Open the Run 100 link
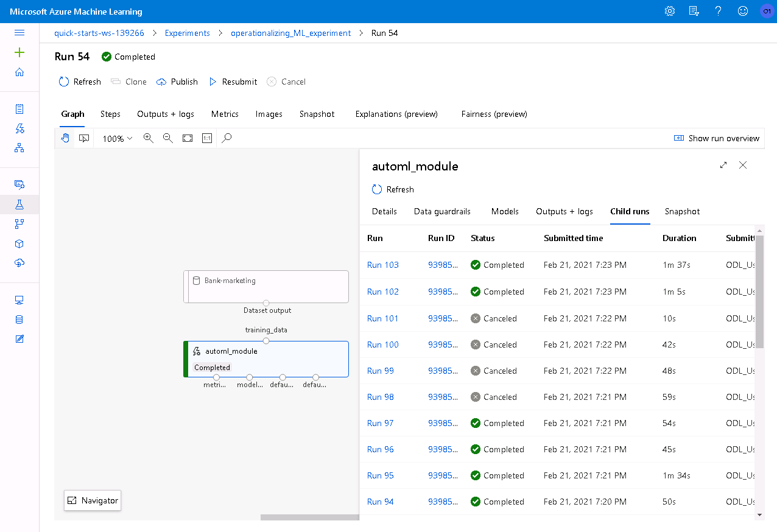This screenshot has width=777, height=532. 383,345
